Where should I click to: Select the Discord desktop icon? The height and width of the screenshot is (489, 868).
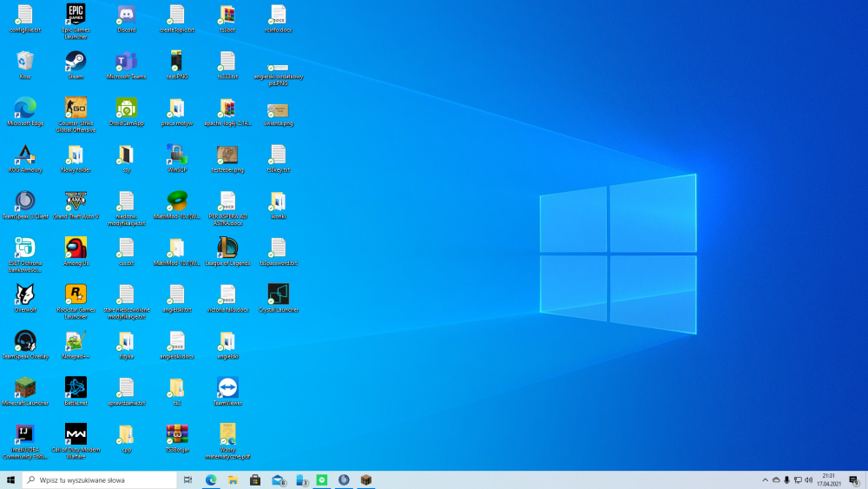[x=126, y=15]
